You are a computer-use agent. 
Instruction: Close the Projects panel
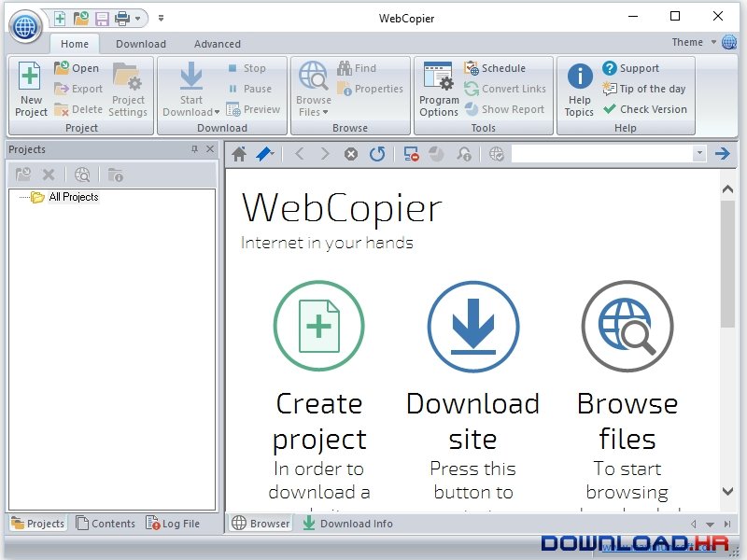coord(210,149)
